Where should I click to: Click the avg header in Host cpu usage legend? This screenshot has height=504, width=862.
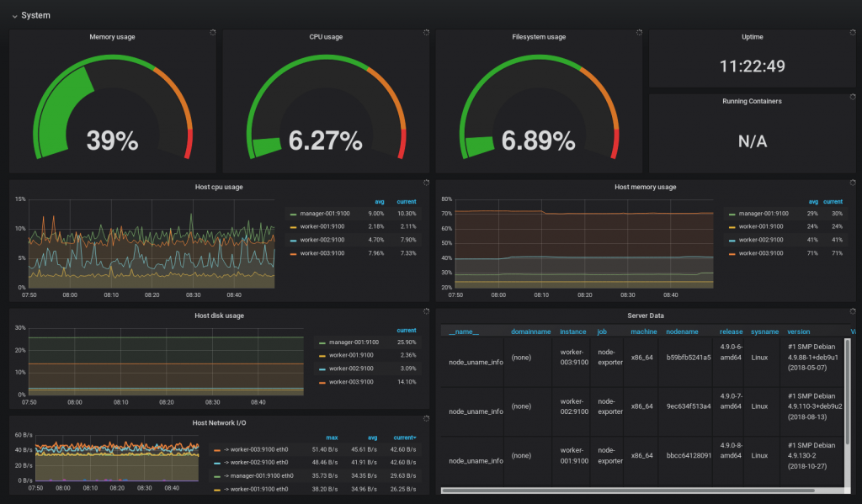coord(380,202)
